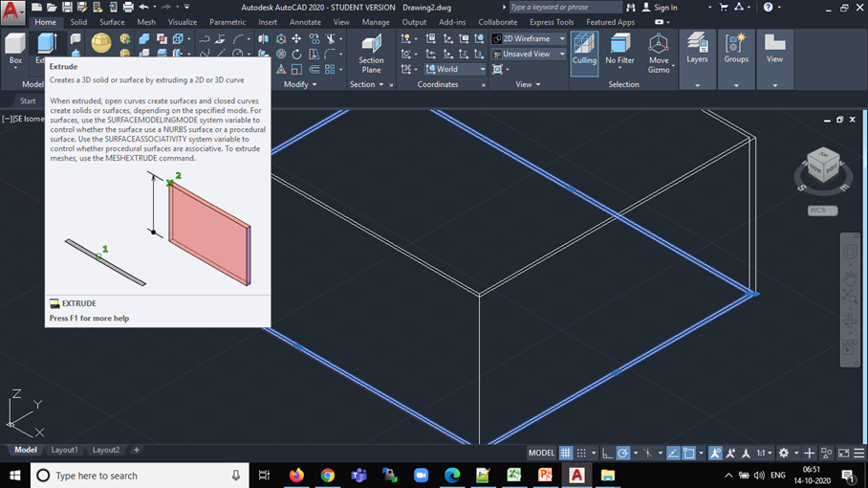
Task: Open the 2D Wireframe visual style dropdown
Action: tap(529, 39)
